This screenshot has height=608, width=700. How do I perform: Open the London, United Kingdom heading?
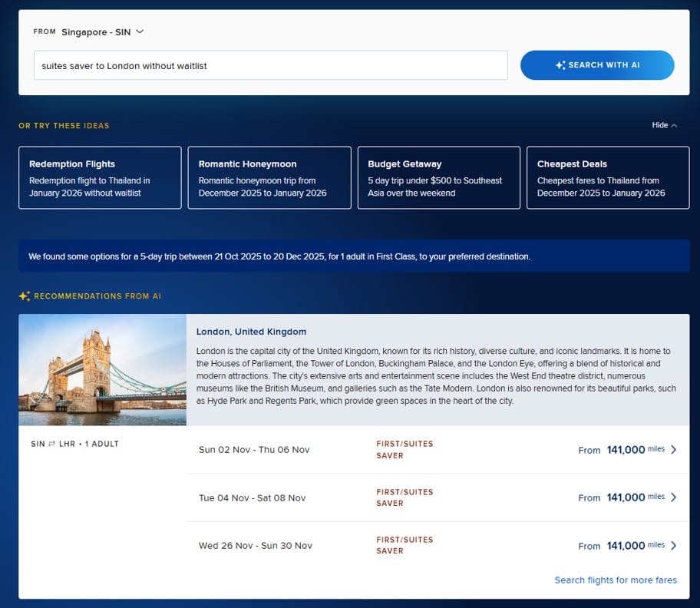[251, 332]
